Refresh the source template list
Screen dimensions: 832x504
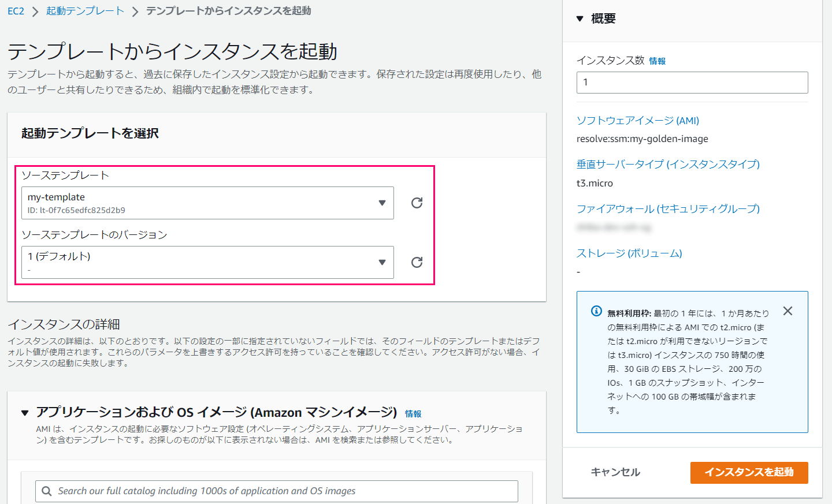(x=415, y=203)
